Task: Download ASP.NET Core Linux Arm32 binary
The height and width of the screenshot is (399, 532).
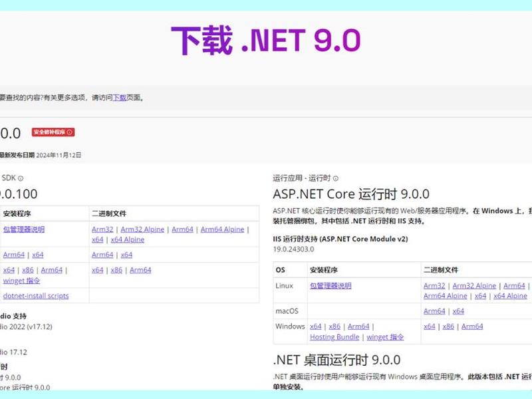Action: 434,286
